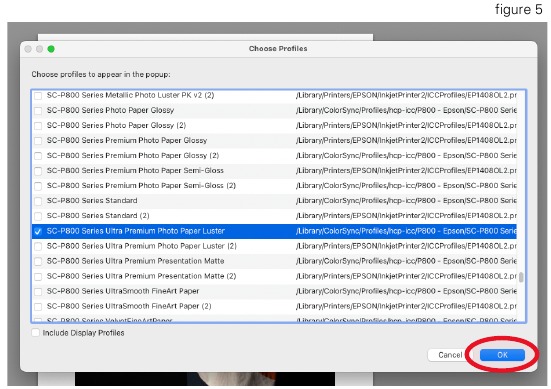Click the name UltraSmooth FineArt Paper
The height and width of the screenshot is (389, 551).
click(123, 291)
